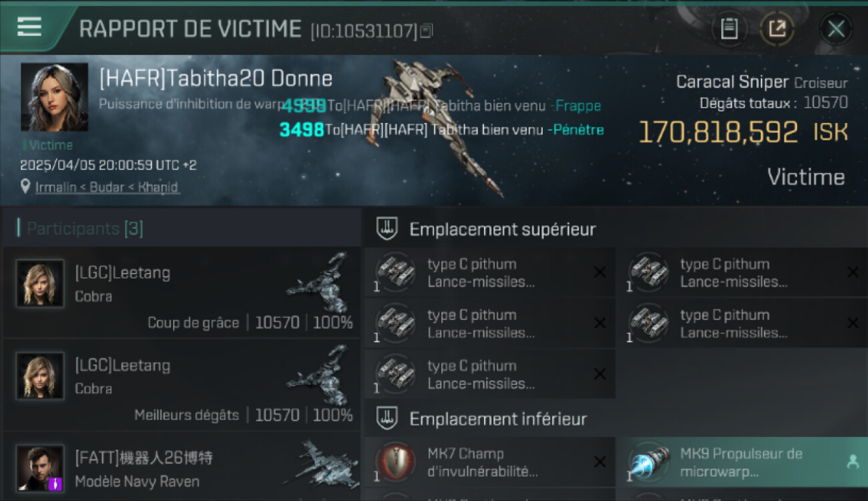Click the person icon on the microwarp module
The height and width of the screenshot is (501, 868).
853,462
